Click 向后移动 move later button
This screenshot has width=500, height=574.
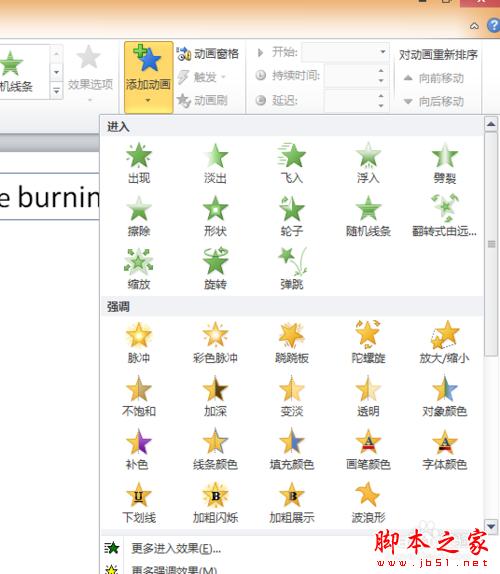[434, 101]
